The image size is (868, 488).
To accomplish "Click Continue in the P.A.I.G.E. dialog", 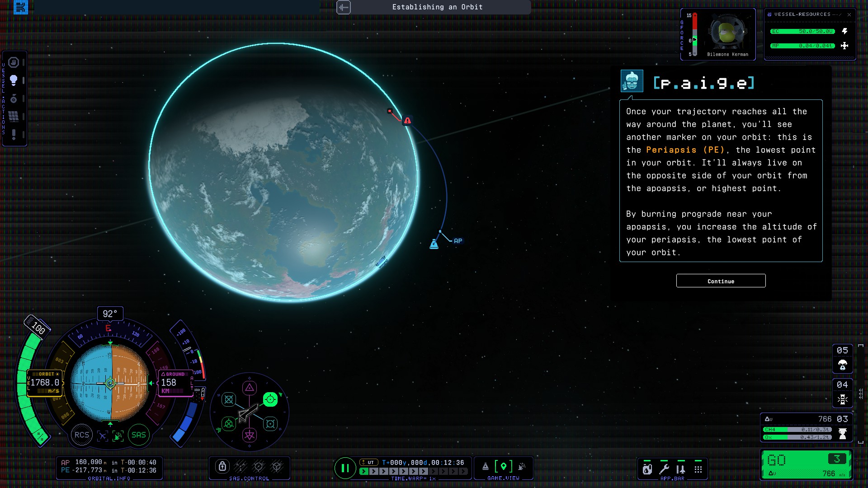I will click(x=721, y=281).
